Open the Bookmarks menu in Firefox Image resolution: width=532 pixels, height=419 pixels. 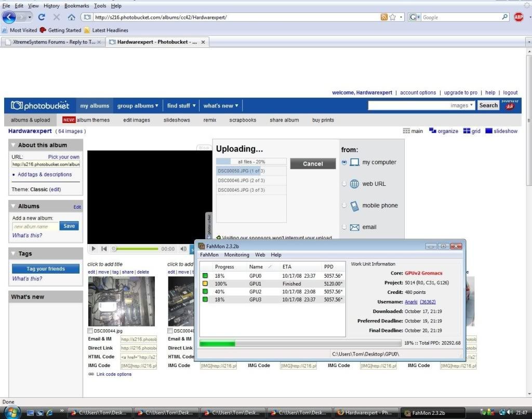pos(77,6)
